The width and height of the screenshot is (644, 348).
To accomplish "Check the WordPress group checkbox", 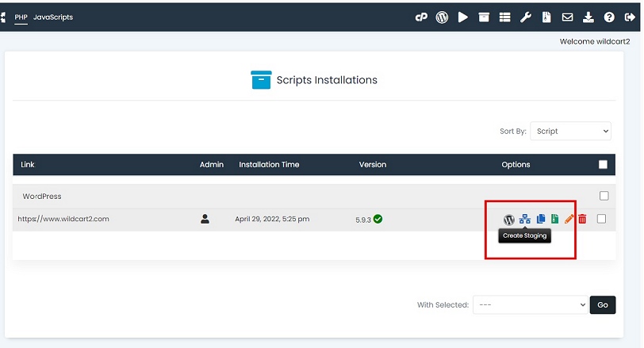I will tap(604, 196).
